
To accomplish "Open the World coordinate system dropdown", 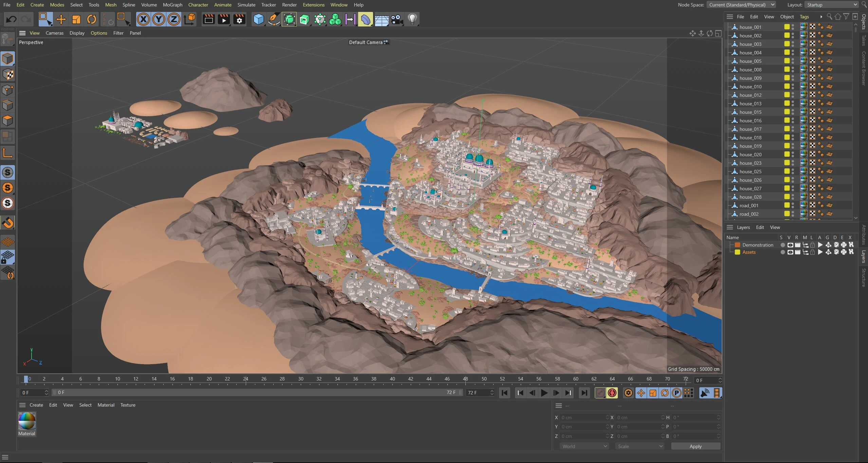I will click(584, 446).
